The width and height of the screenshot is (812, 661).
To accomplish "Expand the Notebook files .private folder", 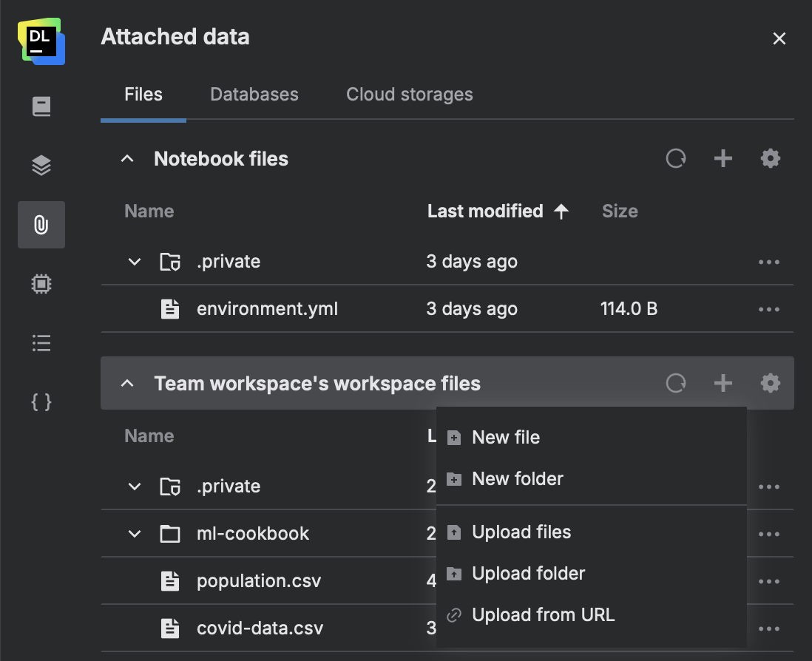I will pos(134,262).
